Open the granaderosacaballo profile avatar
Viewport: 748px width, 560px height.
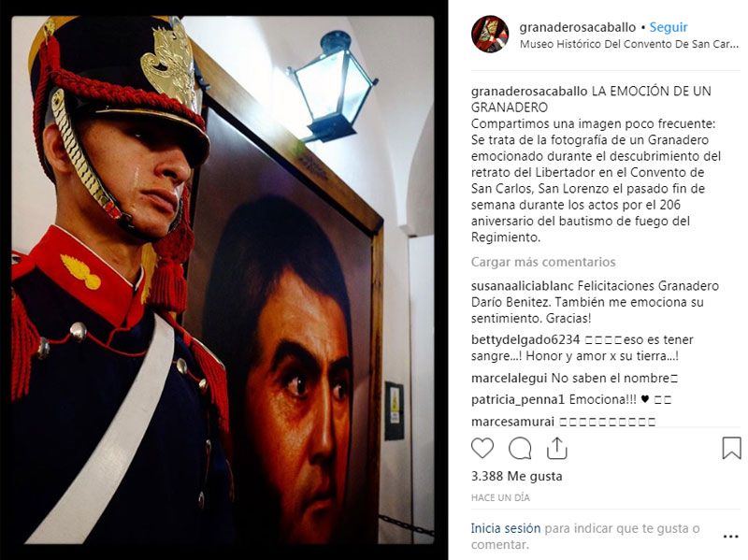(490, 34)
